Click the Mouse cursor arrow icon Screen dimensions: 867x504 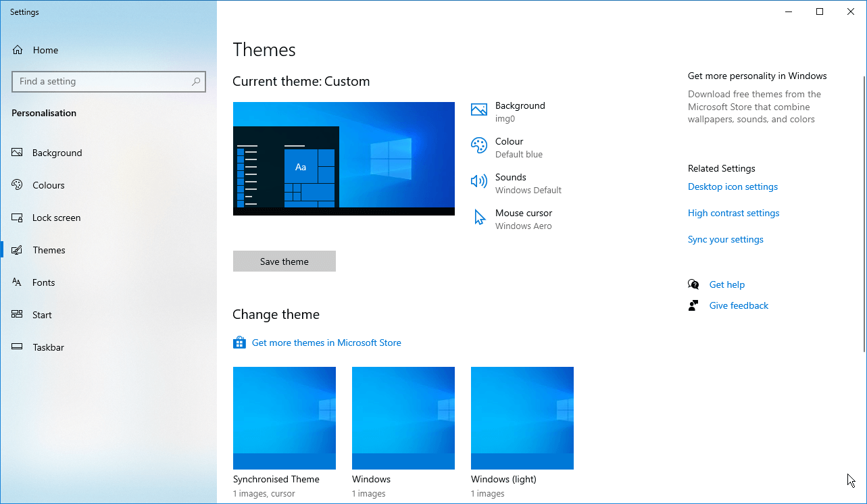pos(479,218)
